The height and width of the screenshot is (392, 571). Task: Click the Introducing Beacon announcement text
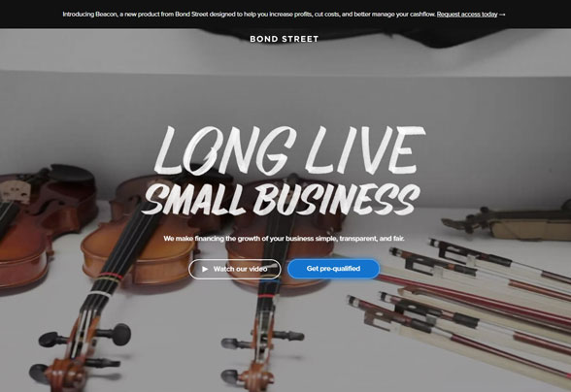pos(249,15)
